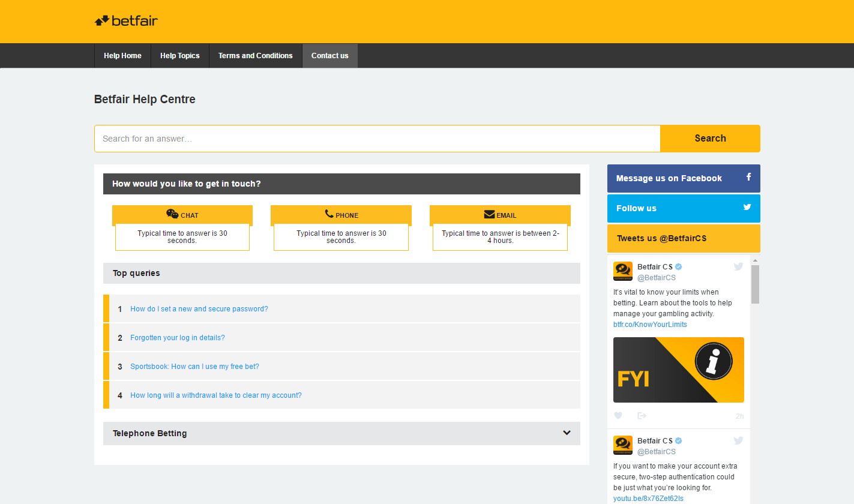This screenshot has height=504, width=854.
Task: Click the Twitter feed scrollbar thumb
Action: click(755, 284)
